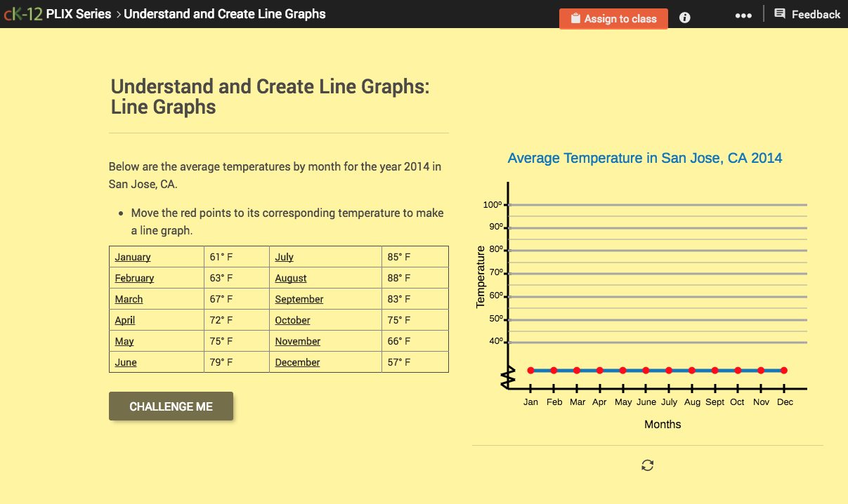Click the Assign to class button
The width and height of the screenshot is (848, 504).
point(613,19)
